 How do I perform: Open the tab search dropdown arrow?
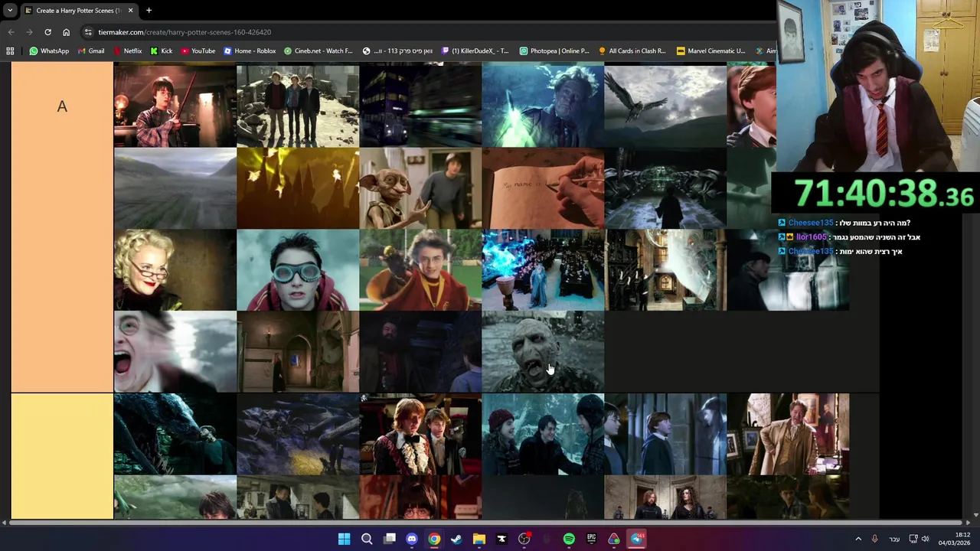tap(10, 10)
